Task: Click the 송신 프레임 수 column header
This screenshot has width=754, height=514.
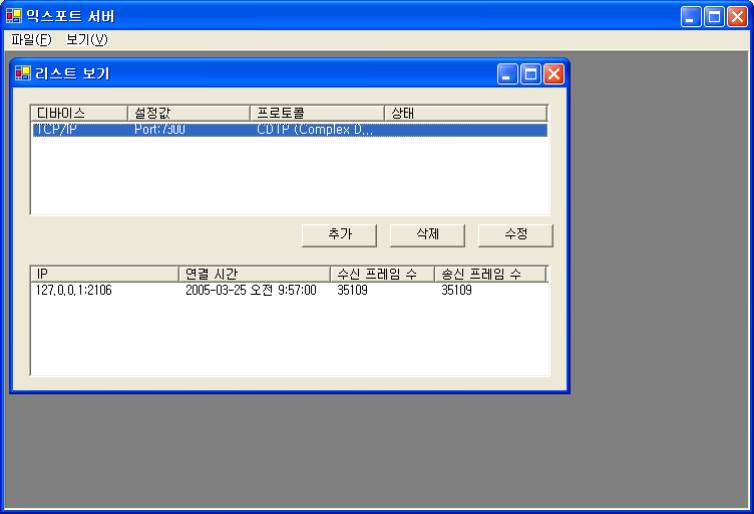Action: 490,274
